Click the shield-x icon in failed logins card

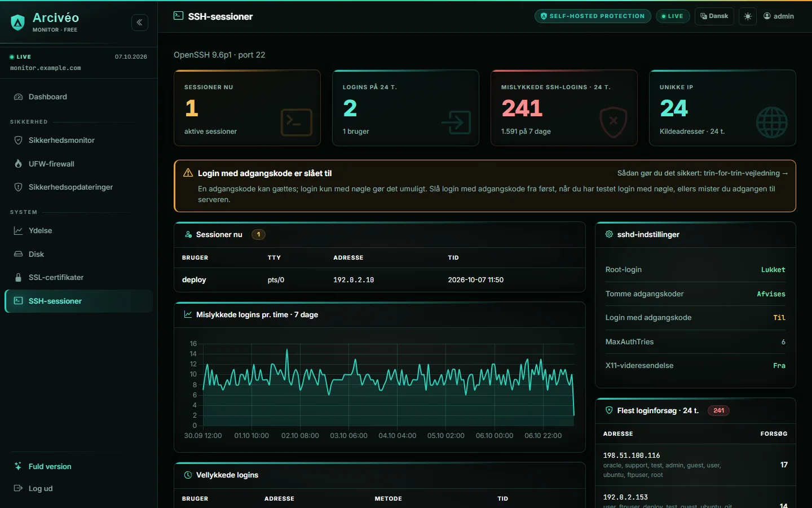(614, 122)
